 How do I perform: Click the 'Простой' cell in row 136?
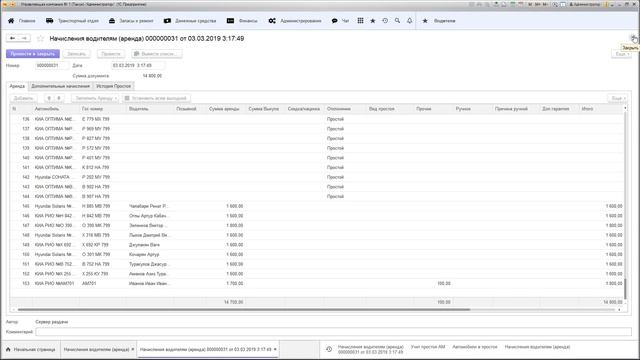pyautogui.click(x=345, y=119)
